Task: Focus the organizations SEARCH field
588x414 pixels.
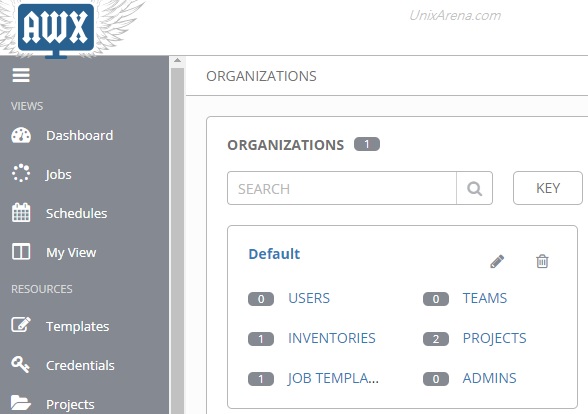Action: 342,188
